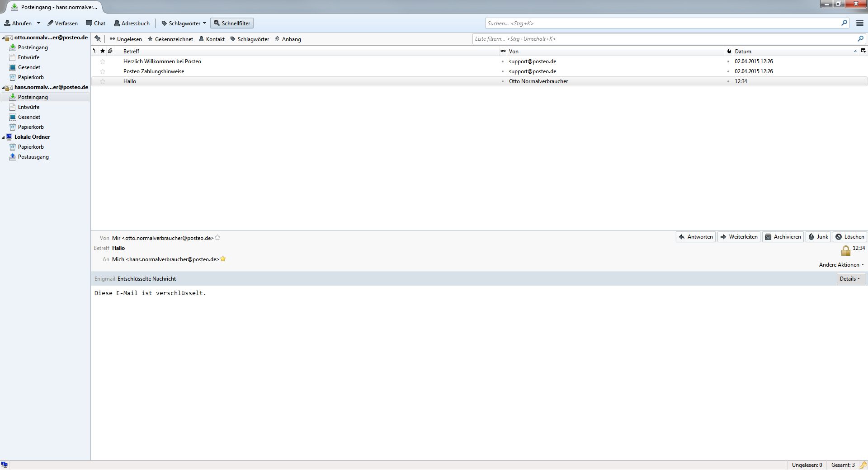The image size is (868, 470).
Task: Open the Adressbuch from the toolbar
Action: 132,23
